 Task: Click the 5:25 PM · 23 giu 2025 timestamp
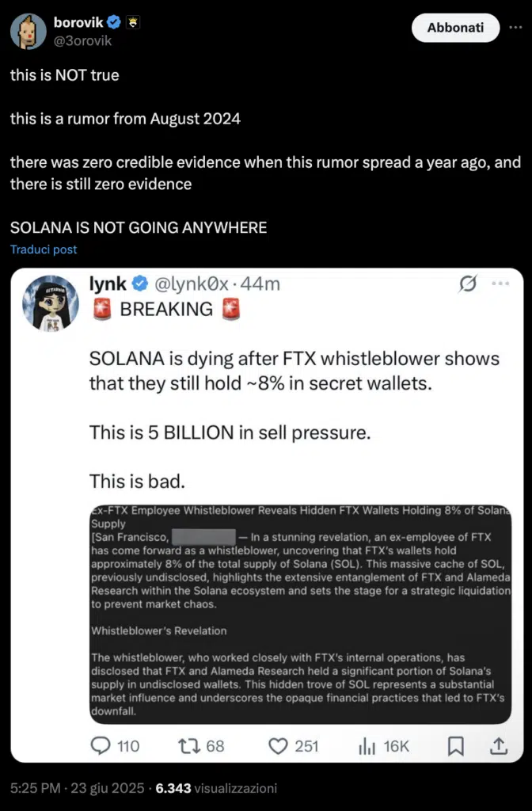click(x=77, y=788)
